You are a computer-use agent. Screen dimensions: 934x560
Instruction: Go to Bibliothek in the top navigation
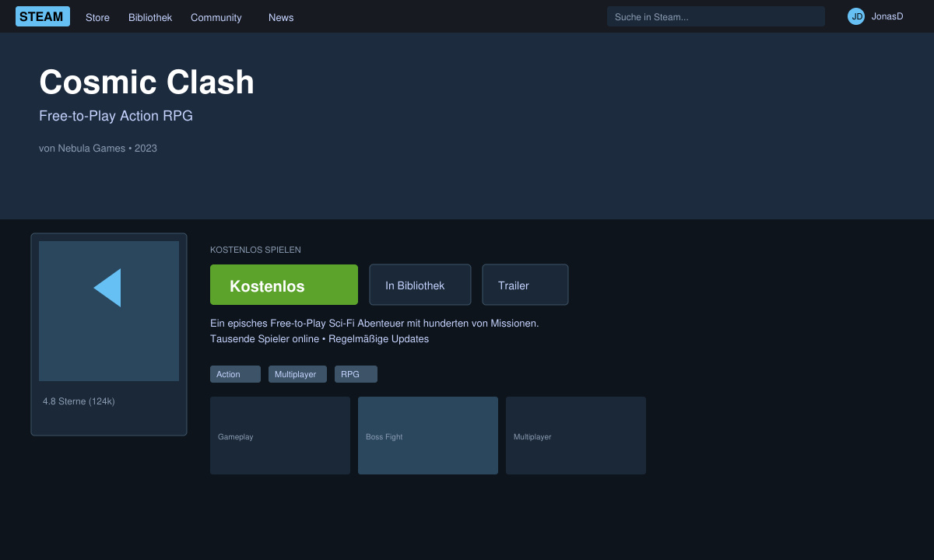click(150, 17)
